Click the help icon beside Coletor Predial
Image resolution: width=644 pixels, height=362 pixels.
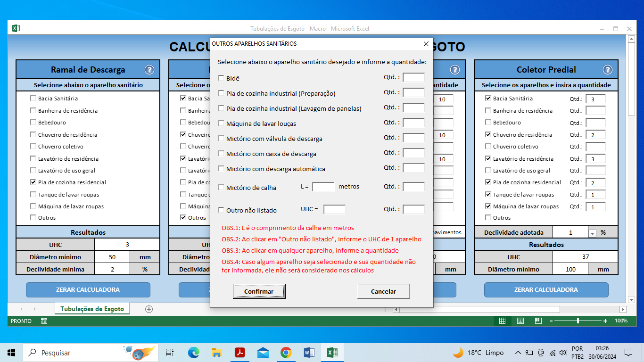click(x=608, y=70)
